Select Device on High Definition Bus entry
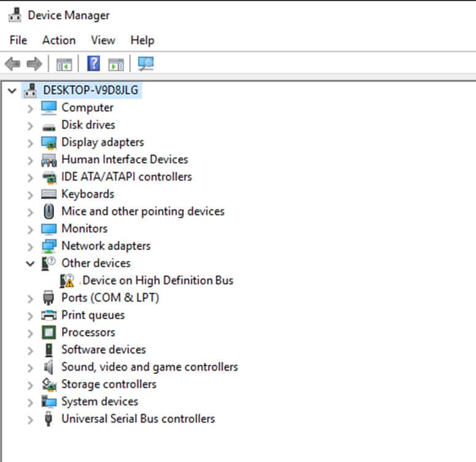The height and width of the screenshot is (462, 476). (157, 280)
